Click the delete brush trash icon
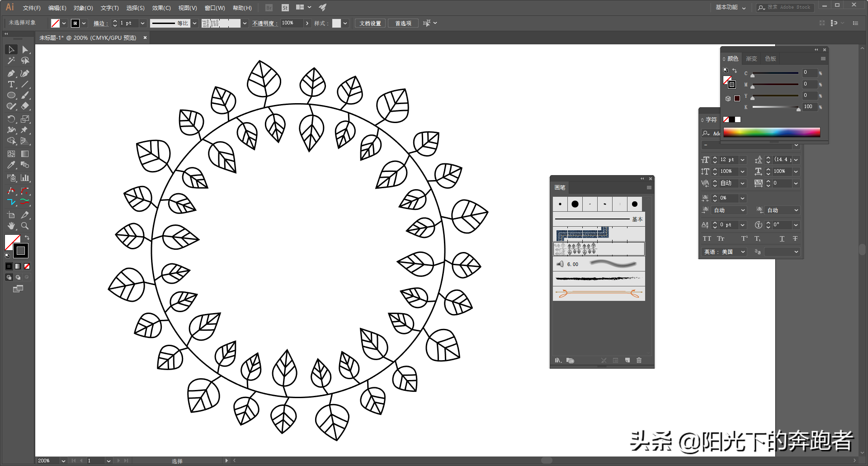 click(639, 361)
